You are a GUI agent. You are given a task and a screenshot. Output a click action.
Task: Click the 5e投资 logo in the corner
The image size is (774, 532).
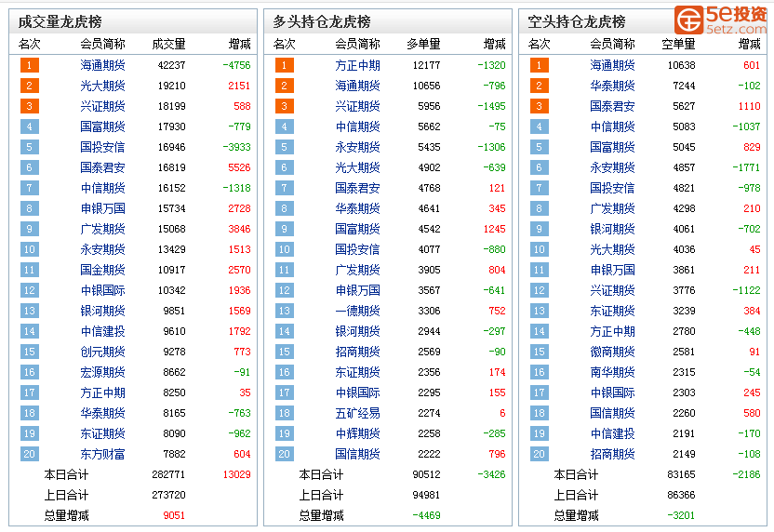[721, 20]
